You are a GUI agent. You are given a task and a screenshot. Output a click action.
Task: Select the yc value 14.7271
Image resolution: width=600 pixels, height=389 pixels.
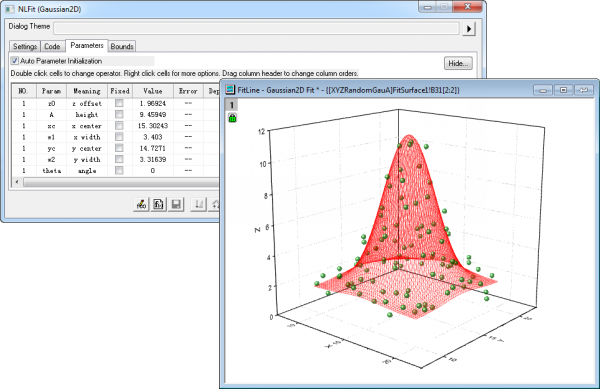click(x=153, y=148)
